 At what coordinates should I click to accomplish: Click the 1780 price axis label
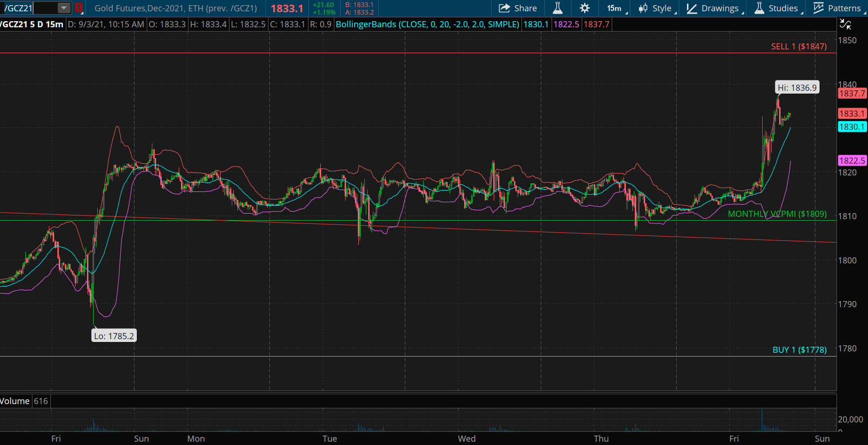(x=847, y=348)
